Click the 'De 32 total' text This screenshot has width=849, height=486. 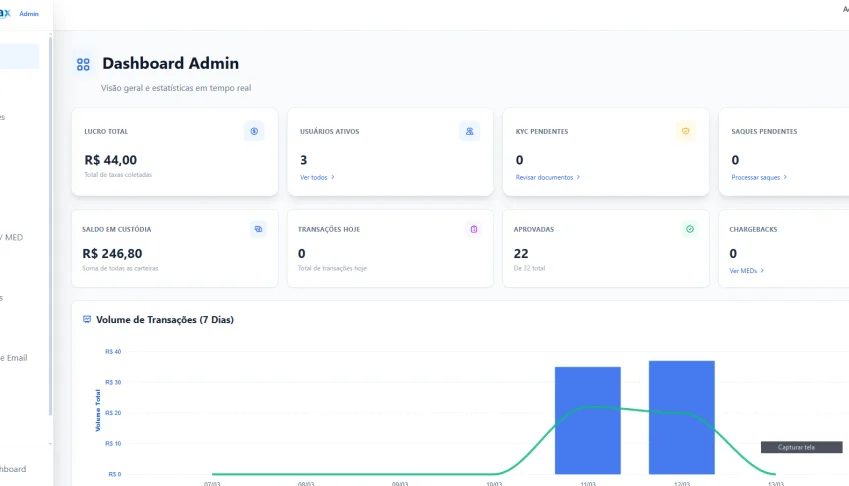click(x=530, y=268)
